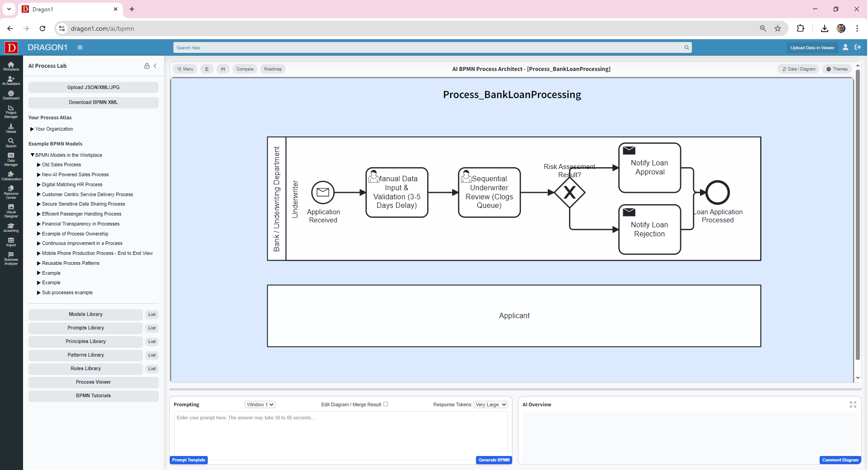Open the Menu in the diagram toolbar
Screen dimensions: 868x470
[x=185, y=69]
